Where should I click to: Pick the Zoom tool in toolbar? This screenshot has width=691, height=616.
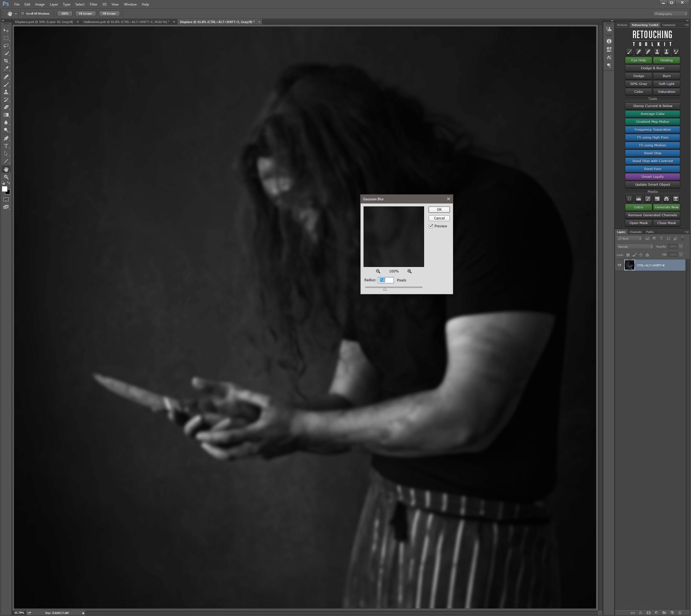[x=6, y=177]
